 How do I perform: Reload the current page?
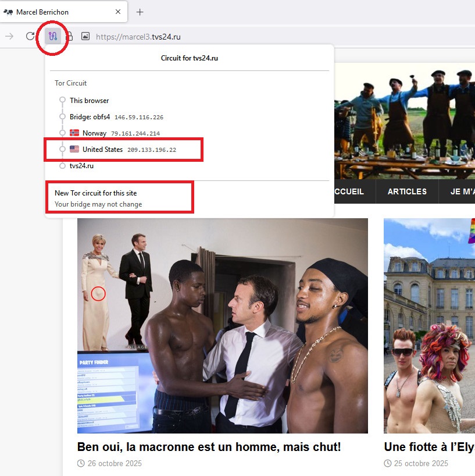click(30, 36)
